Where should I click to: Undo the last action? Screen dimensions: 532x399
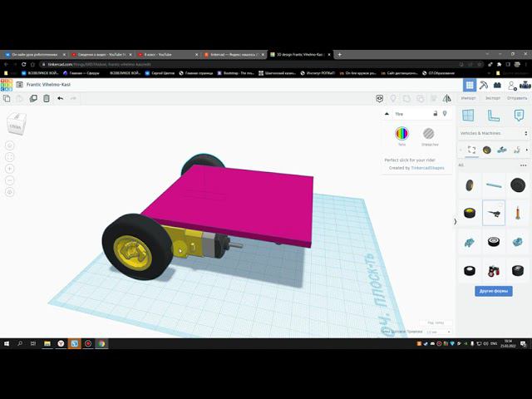(x=61, y=98)
